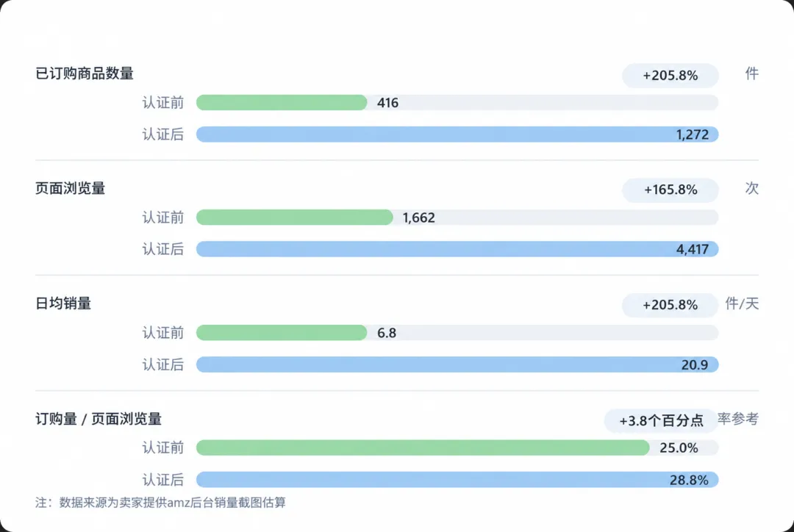This screenshot has height=532, width=794.
Task: Select the green 6.8 daily sales bar
Action: point(282,333)
